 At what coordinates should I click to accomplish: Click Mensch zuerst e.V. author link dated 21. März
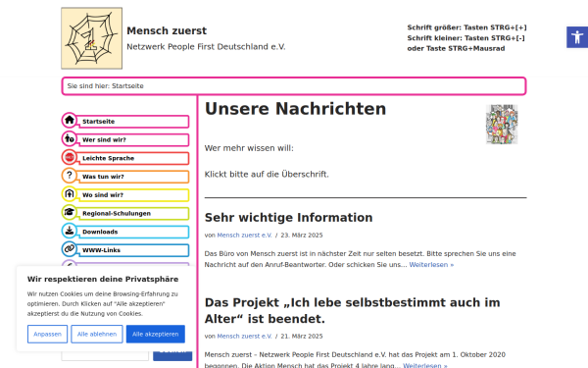(244, 337)
